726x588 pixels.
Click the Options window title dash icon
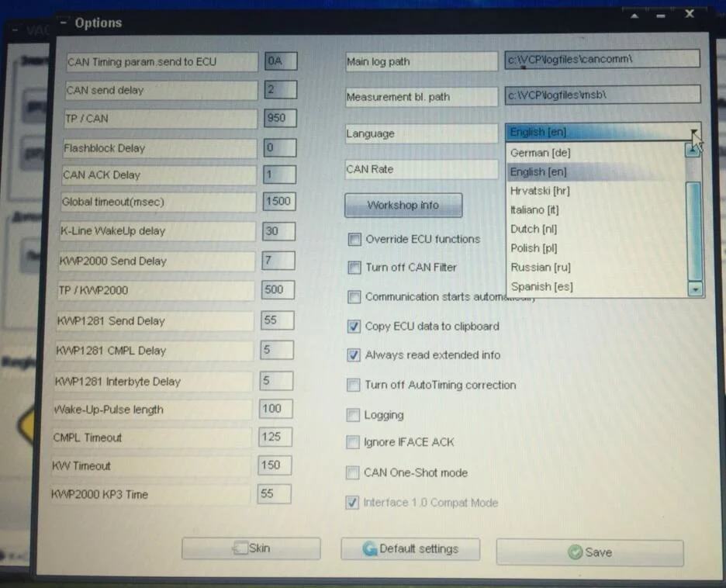point(64,22)
